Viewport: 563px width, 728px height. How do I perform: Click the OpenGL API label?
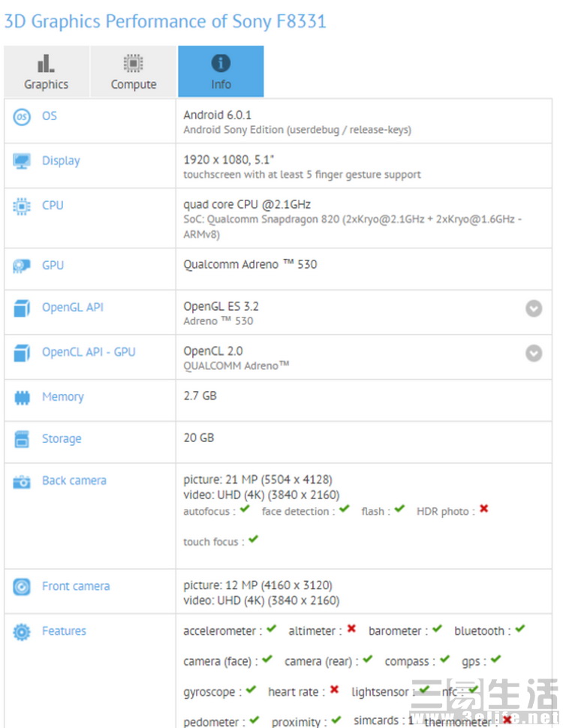click(73, 308)
